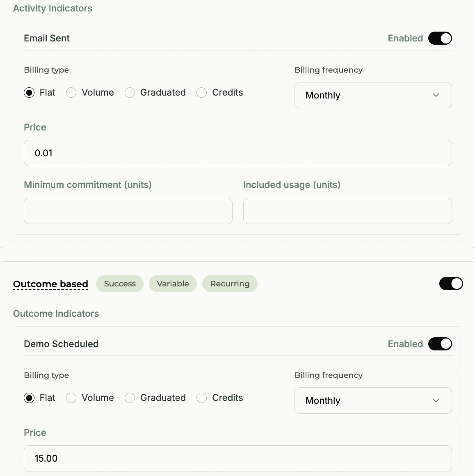Turn off the Outcome based section toggle
Image resolution: width=475 pixels, height=476 pixels.
(451, 284)
